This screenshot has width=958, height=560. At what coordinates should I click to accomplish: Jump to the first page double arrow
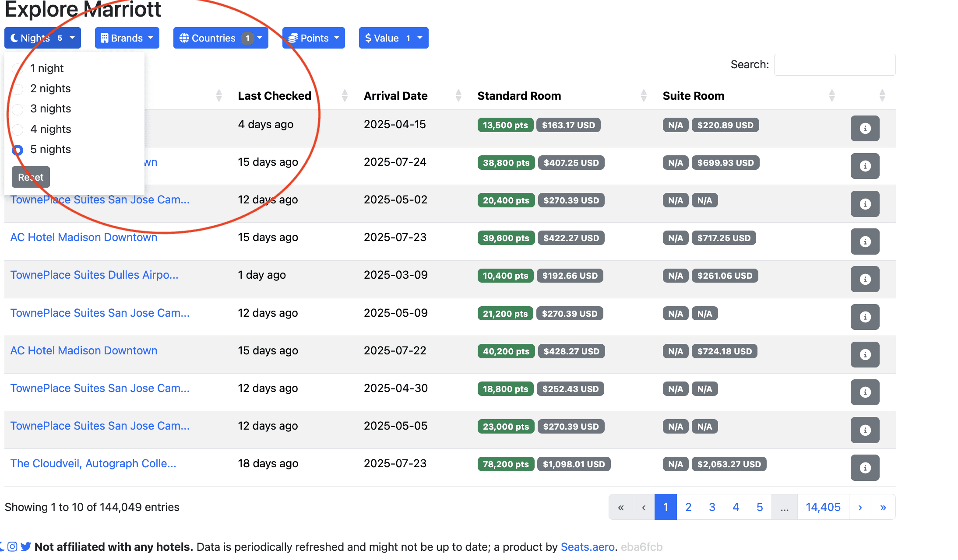pos(621,507)
